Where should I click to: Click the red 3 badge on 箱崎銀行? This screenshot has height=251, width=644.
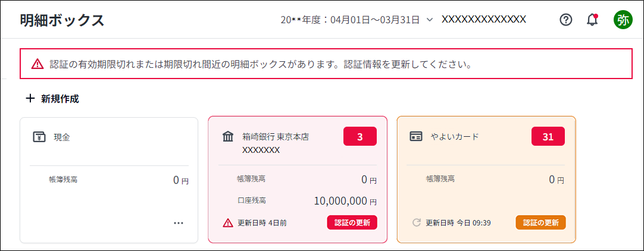[x=359, y=137]
